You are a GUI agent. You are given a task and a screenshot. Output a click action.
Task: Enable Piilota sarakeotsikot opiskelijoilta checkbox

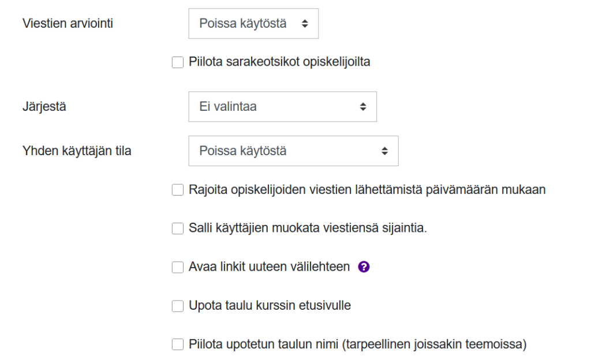click(178, 62)
